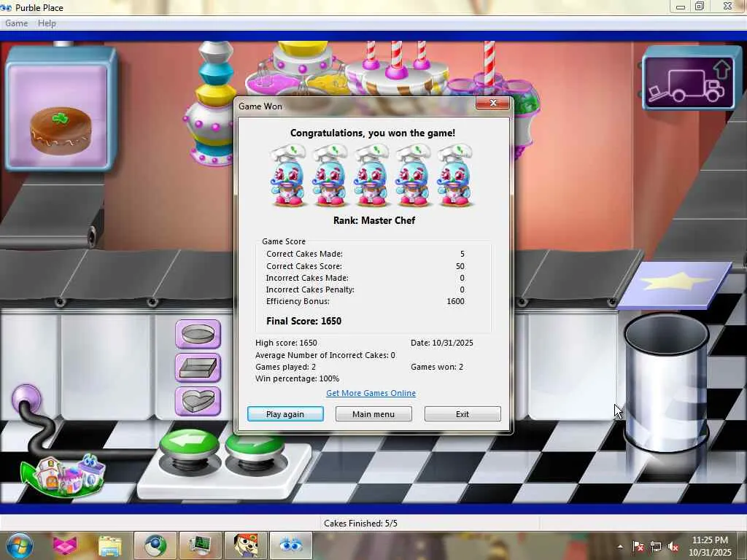Open the Get More Games Online link
747x560 pixels.
pyautogui.click(x=371, y=393)
